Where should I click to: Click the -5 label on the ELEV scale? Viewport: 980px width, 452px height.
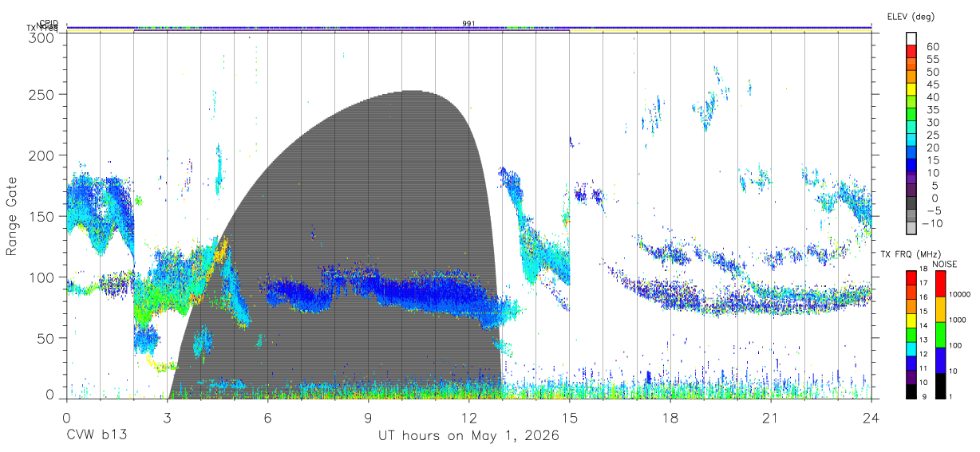[x=933, y=210]
